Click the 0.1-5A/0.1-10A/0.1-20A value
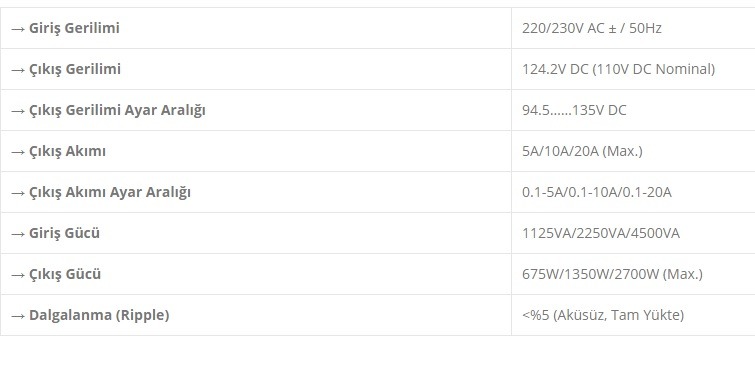The height and width of the screenshot is (387, 755). click(x=597, y=192)
